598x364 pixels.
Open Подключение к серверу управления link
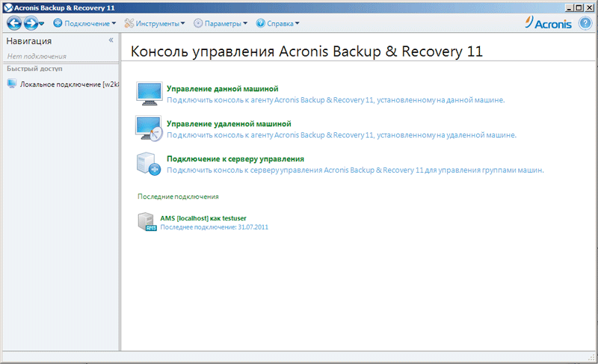(x=235, y=159)
